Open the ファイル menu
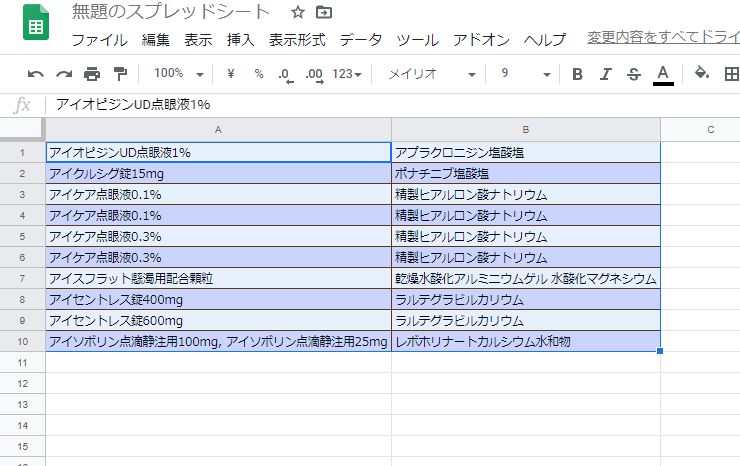This screenshot has width=740, height=466. [x=99, y=40]
